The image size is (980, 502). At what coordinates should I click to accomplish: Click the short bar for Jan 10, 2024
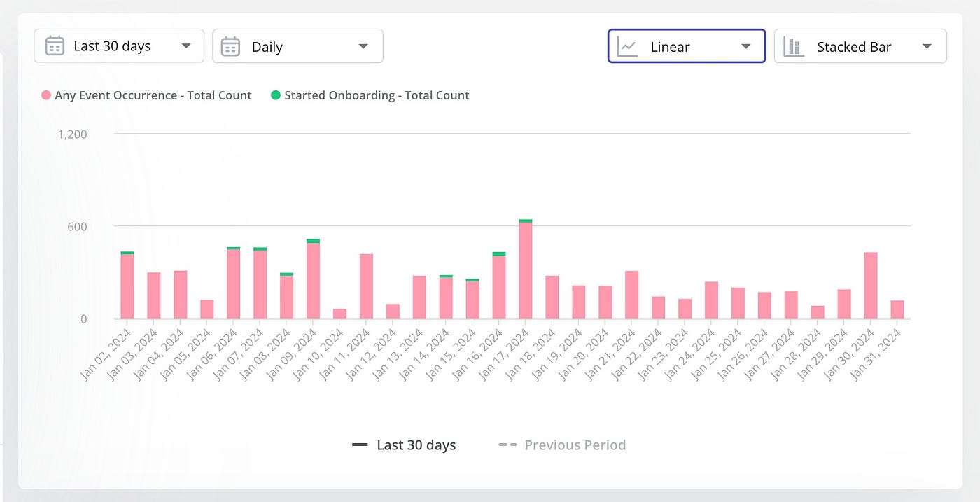pyautogui.click(x=339, y=314)
